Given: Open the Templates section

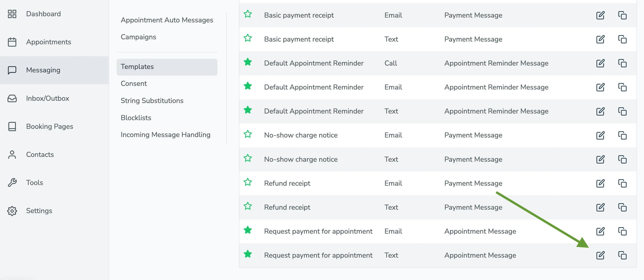Looking at the screenshot, I should click(x=137, y=66).
